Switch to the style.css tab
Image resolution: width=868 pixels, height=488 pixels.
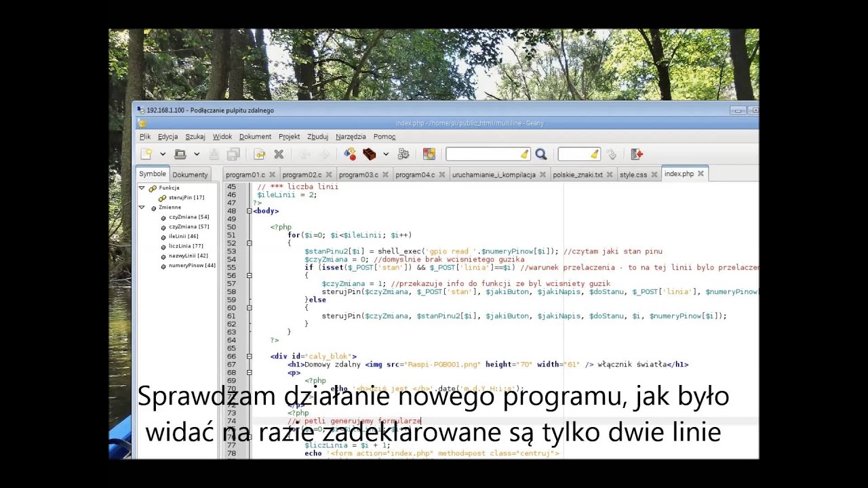tap(633, 175)
